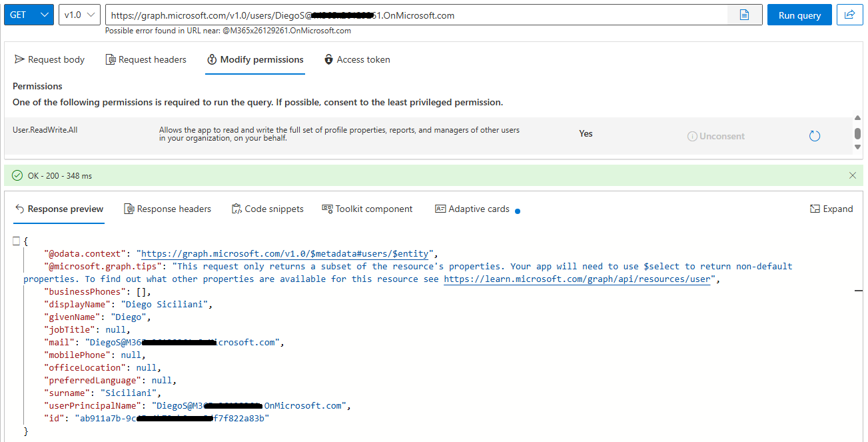
Task: Dismiss the OK - 200 status message
Action: (x=853, y=175)
